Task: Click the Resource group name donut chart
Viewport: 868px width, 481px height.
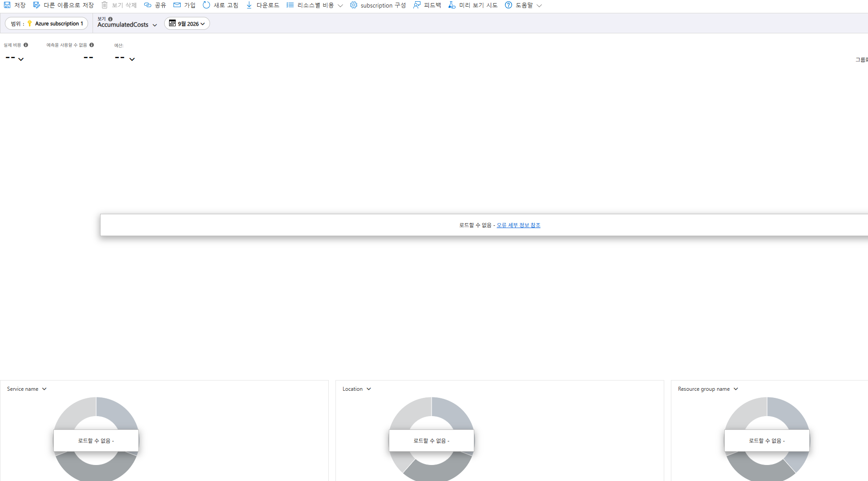Action: coord(767,439)
